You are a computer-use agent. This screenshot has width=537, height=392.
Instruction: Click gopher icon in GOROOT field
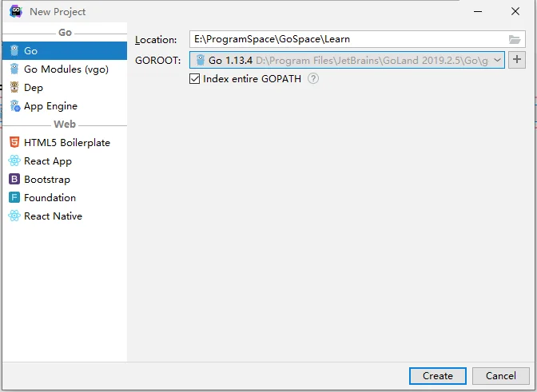[x=201, y=60]
